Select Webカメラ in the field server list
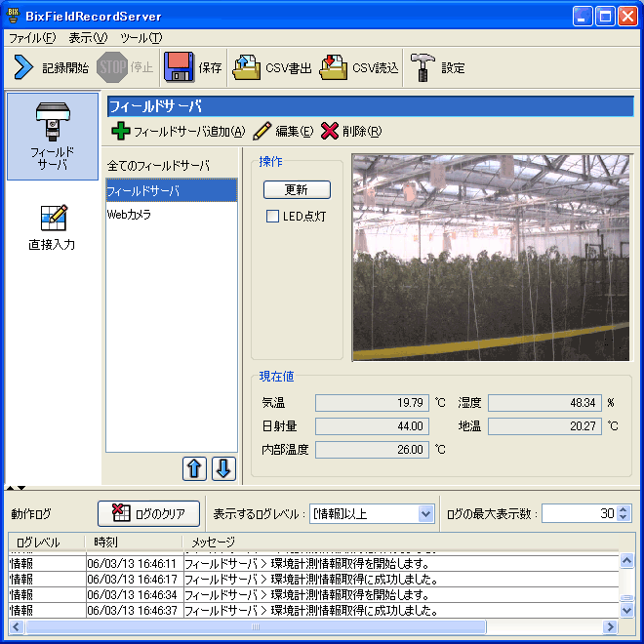This screenshot has width=644, height=644. tap(130, 214)
